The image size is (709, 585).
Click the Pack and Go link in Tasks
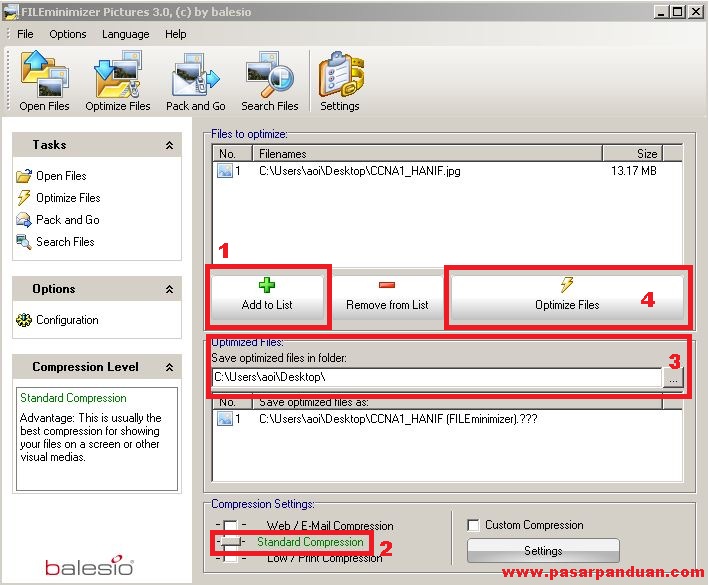(68, 220)
